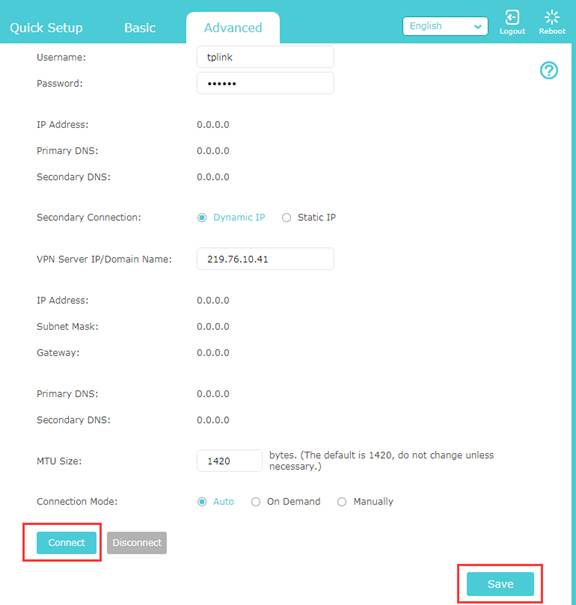Switch to the Basic tab
The width and height of the screenshot is (576, 605).
click(x=140, y=28)
